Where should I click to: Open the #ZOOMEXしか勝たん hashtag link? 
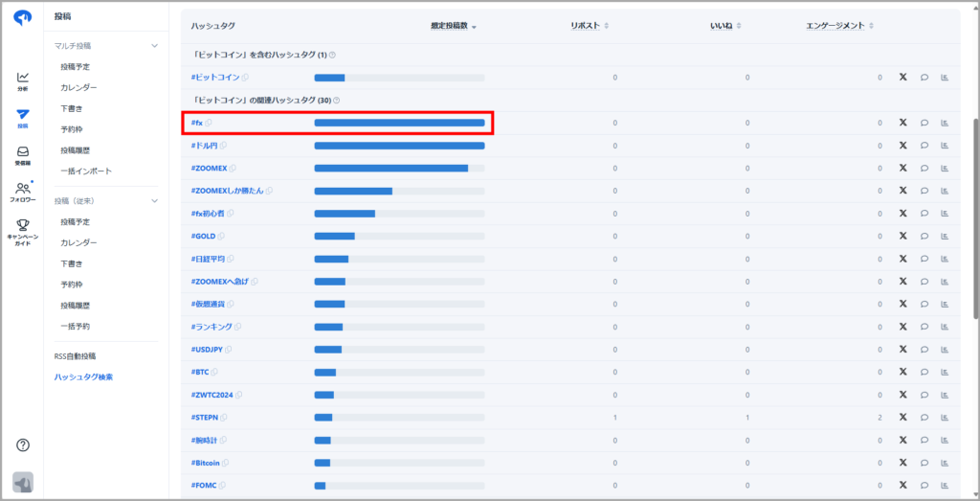228,191
